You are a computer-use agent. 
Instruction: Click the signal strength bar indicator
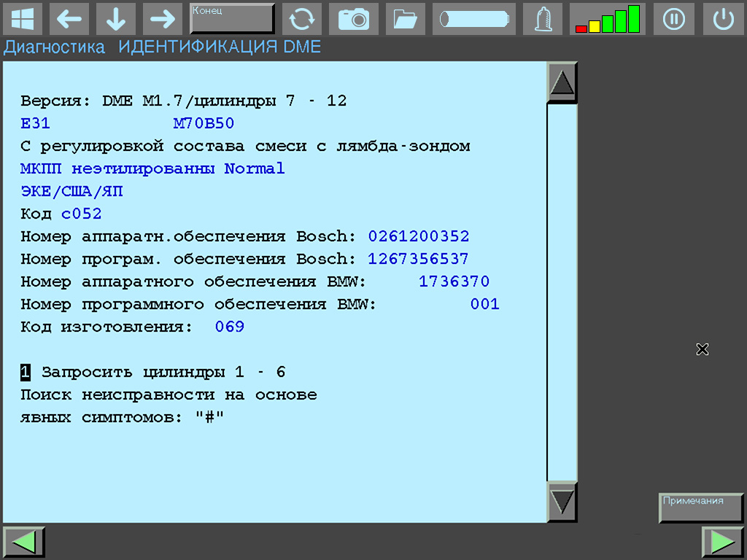[608, 19]
